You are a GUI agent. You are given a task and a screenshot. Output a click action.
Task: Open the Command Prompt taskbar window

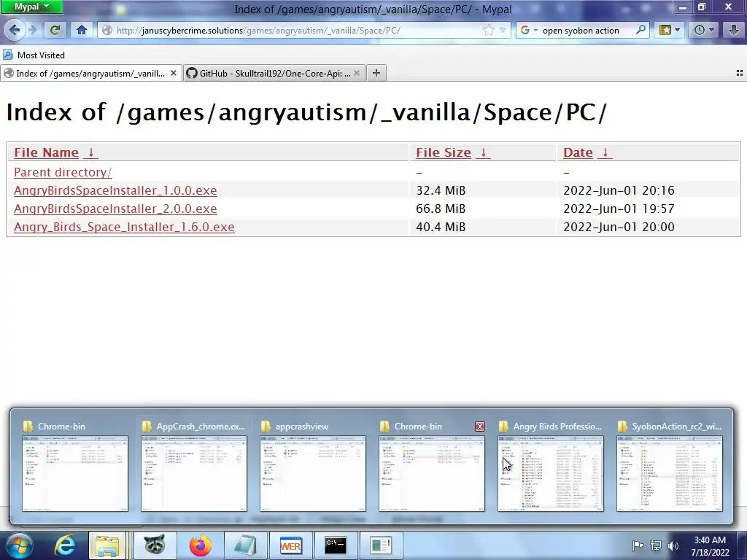point(336,545)
